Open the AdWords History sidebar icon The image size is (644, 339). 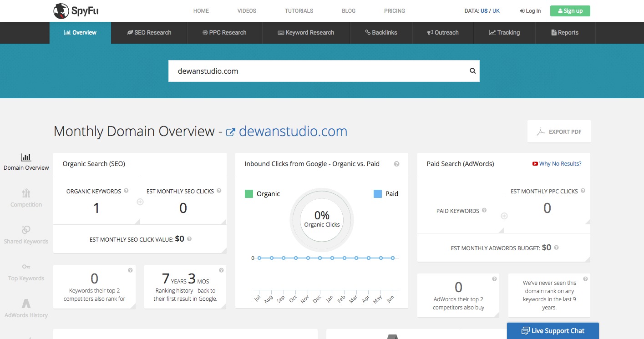click(x=26, y=304)
